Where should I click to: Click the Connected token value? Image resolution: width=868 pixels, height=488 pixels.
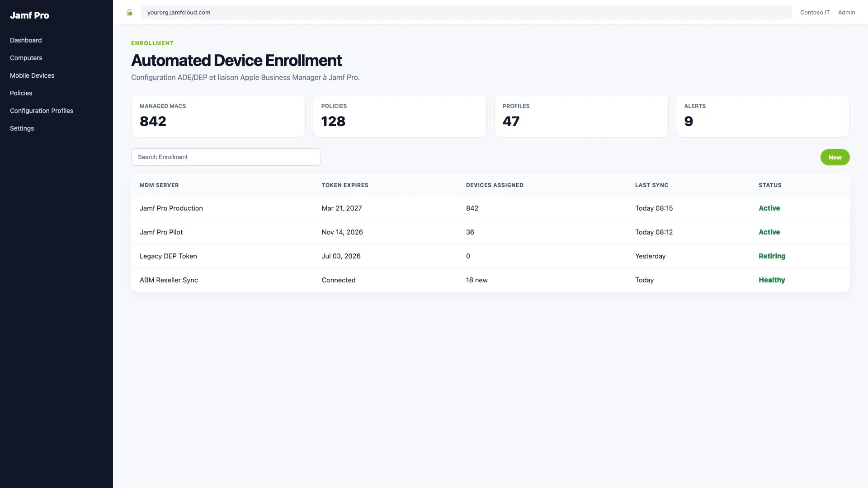[339, 280]
